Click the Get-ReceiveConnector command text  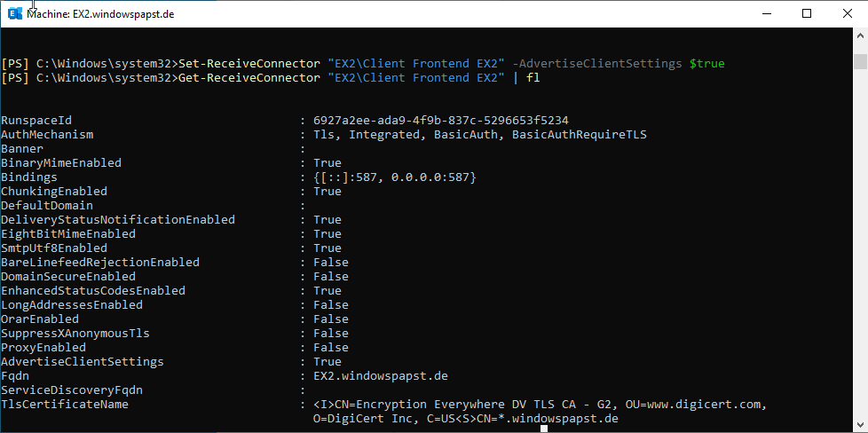coord(249,78)
